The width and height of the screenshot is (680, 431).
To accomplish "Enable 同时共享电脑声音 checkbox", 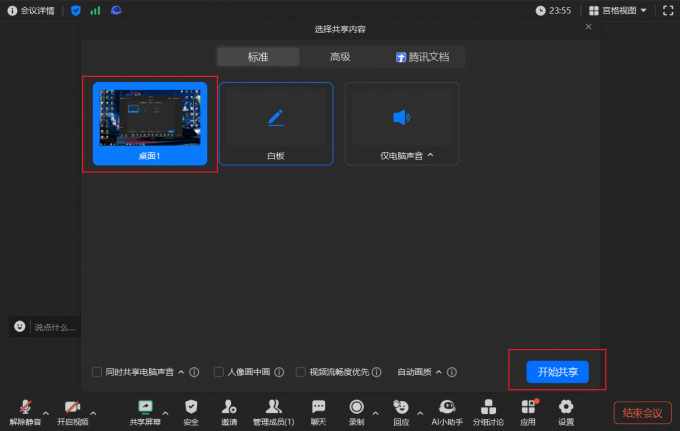I will tap(97, 372).
